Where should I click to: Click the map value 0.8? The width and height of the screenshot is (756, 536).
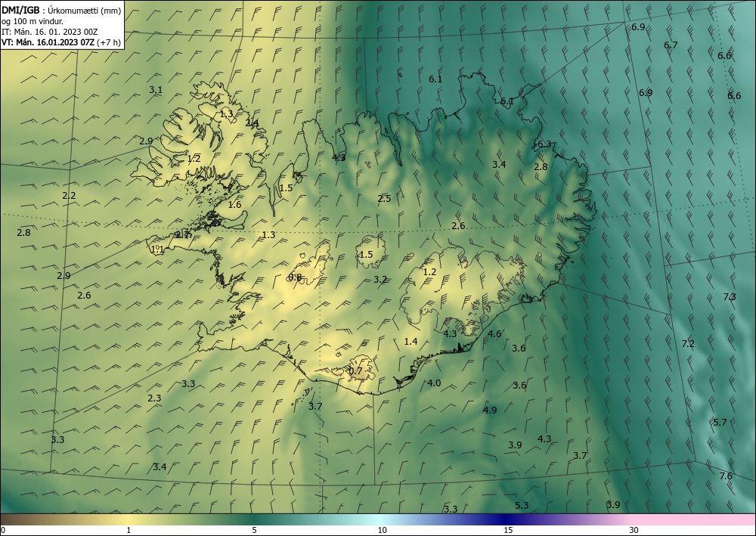click(x=295, y=277)
